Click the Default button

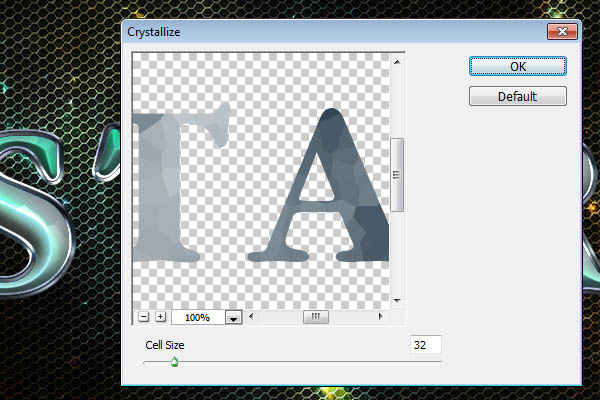[517, 96]
